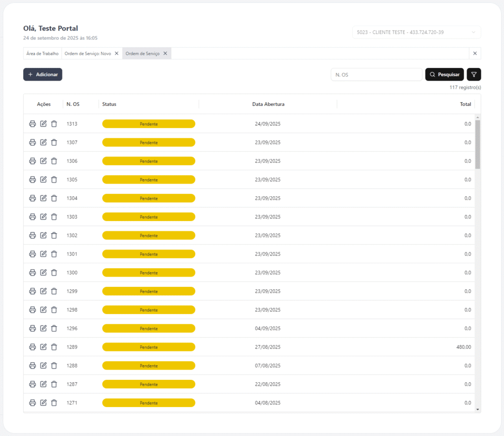Edit service order 1300

tap(43, 273)
